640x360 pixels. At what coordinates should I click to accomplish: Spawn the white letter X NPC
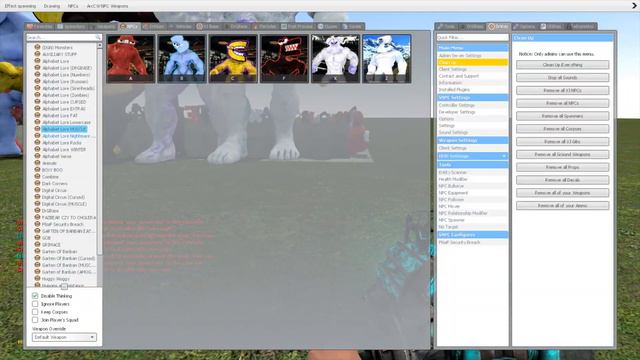pyautogui.click(x=336, y=58)
